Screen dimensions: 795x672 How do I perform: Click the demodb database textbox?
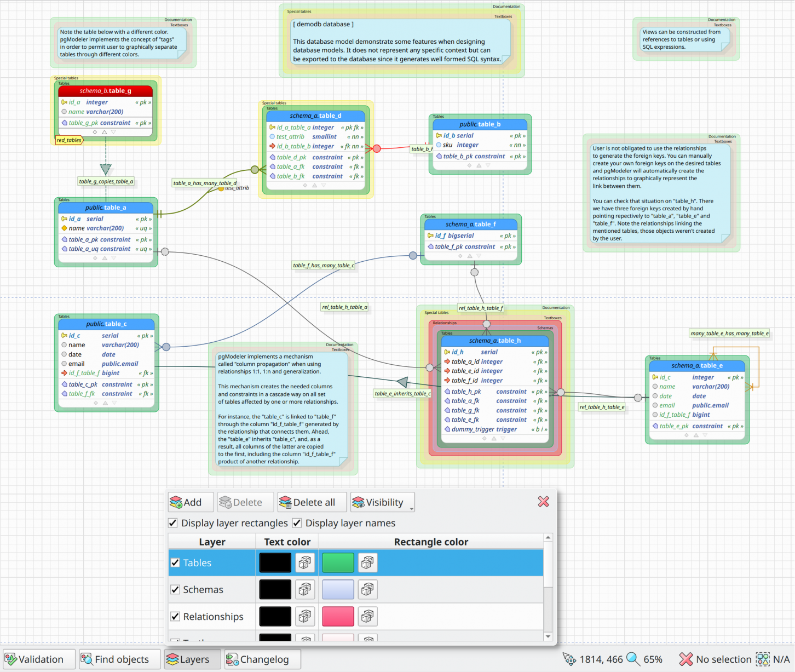[401, 42]
